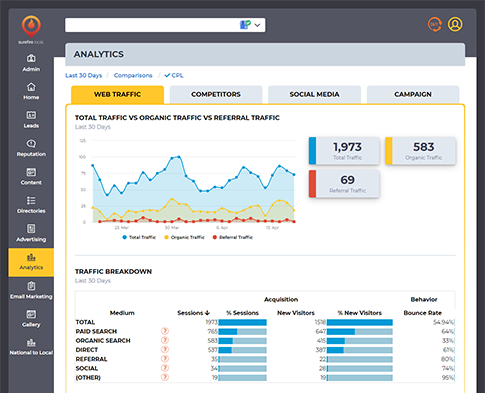Show help for Referral medium

tap(165, 359)
